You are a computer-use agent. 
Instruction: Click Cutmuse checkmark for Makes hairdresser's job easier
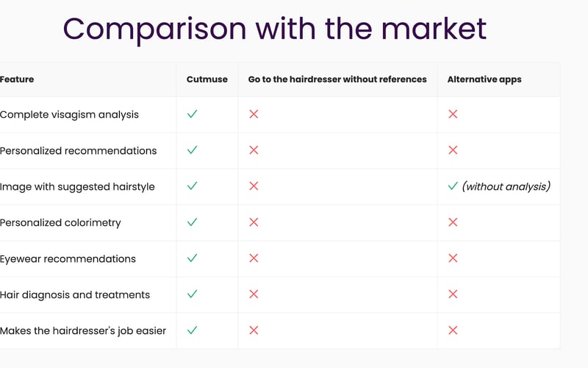(x=192, y=330)
